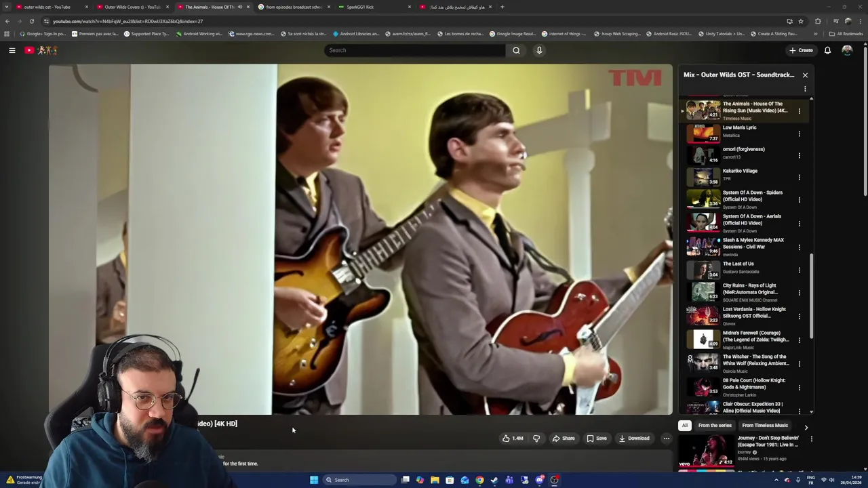Click the search magnifier button
The height and width of the screenshot is (488, 868).
coord(516,50)
